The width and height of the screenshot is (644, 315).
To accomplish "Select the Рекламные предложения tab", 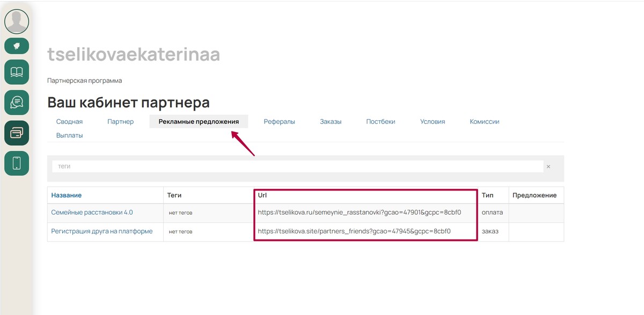I will coord(199,122).
